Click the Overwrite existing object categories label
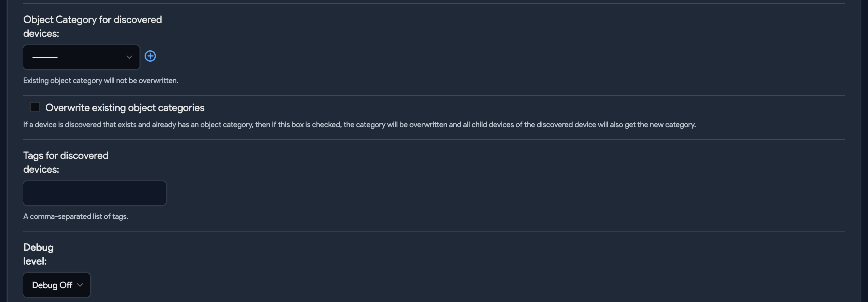The height and width of the screenshot is (302, 868). 125,108
